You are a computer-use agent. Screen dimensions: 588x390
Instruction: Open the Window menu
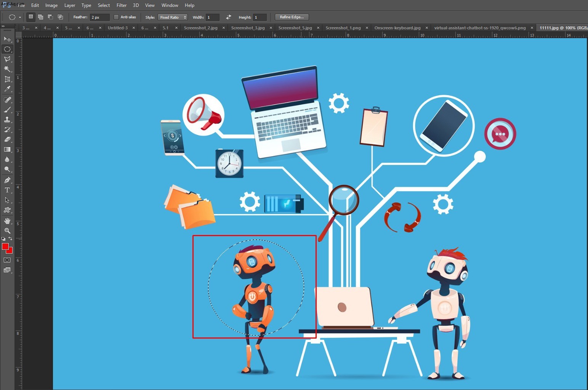(170, 5)
